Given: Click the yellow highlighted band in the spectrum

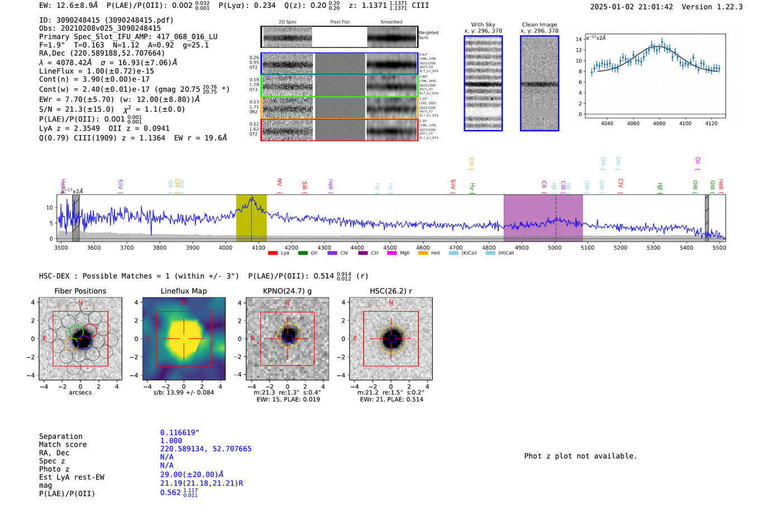Looking at the screenshot, I should pos(251,218).
